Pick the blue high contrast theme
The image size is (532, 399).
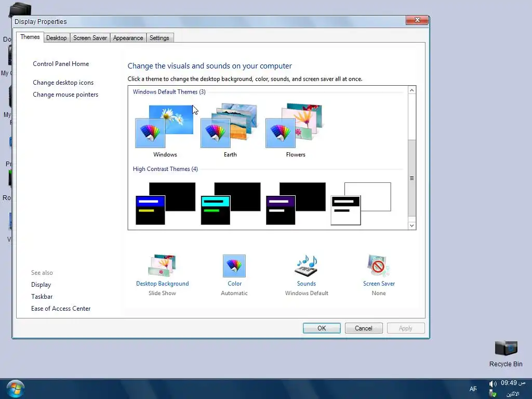coord(165,203)
